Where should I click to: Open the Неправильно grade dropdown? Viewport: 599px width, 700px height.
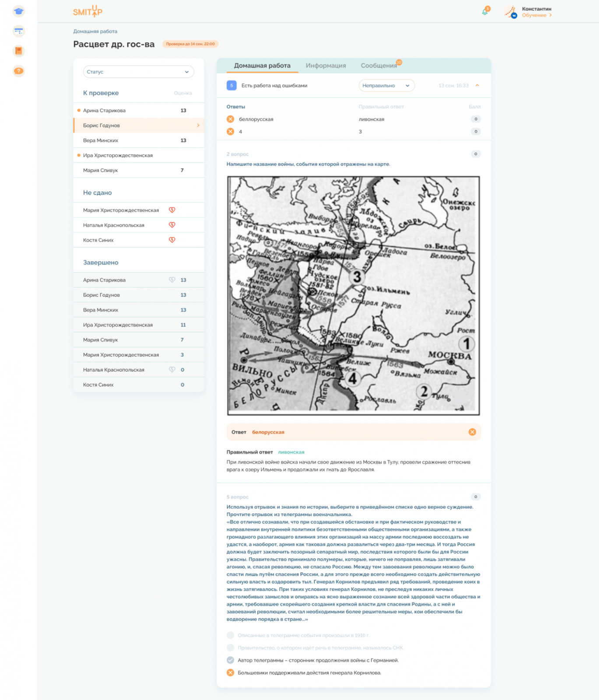[x=386, y=85]
